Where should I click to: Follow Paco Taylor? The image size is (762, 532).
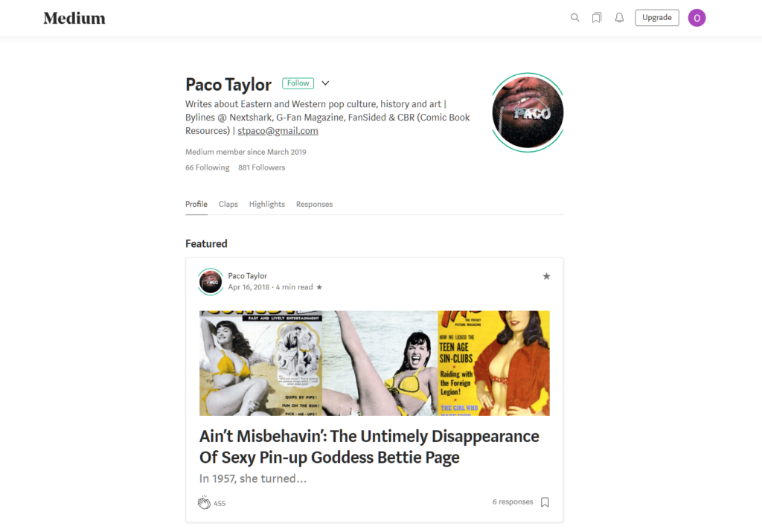[298, 83]
